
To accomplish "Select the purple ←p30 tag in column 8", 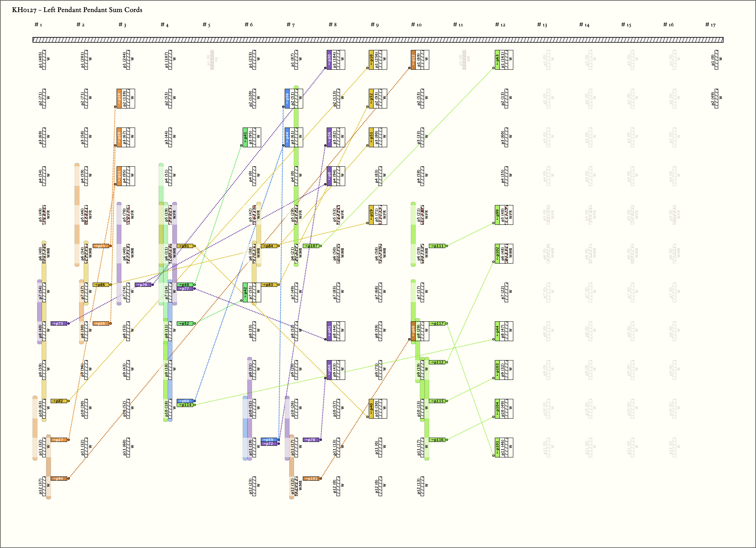I will 329,60.
